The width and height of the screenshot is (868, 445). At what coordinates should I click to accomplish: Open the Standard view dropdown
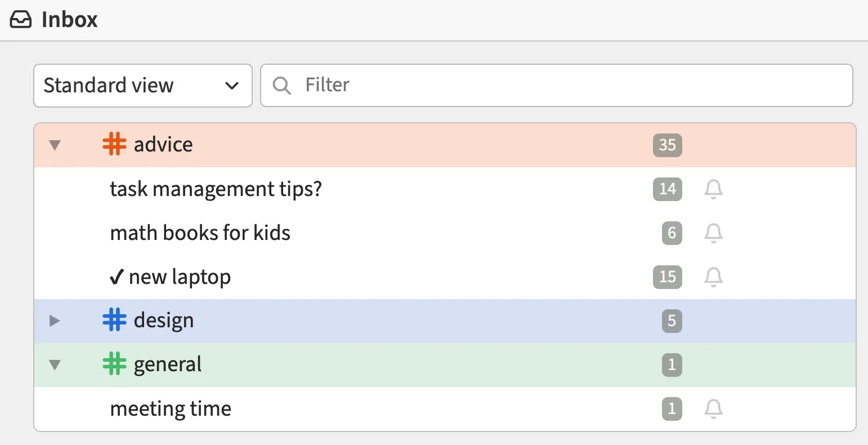[142, 86]
